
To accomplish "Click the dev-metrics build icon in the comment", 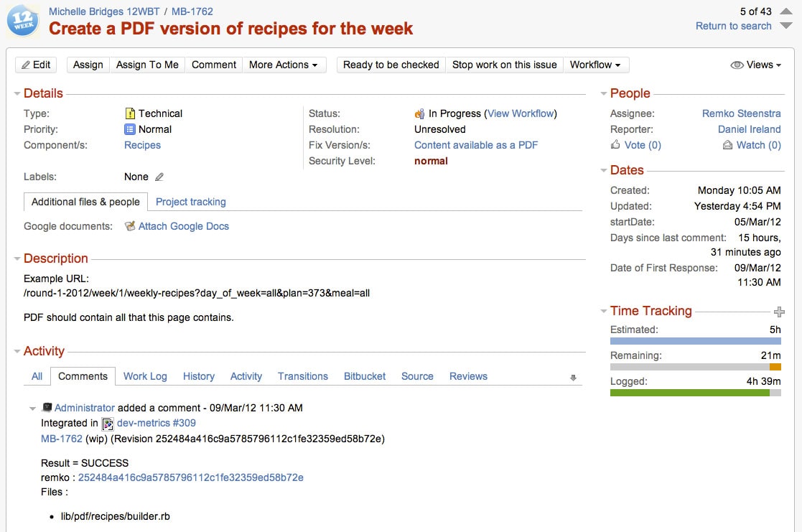I will pos(108,424).
